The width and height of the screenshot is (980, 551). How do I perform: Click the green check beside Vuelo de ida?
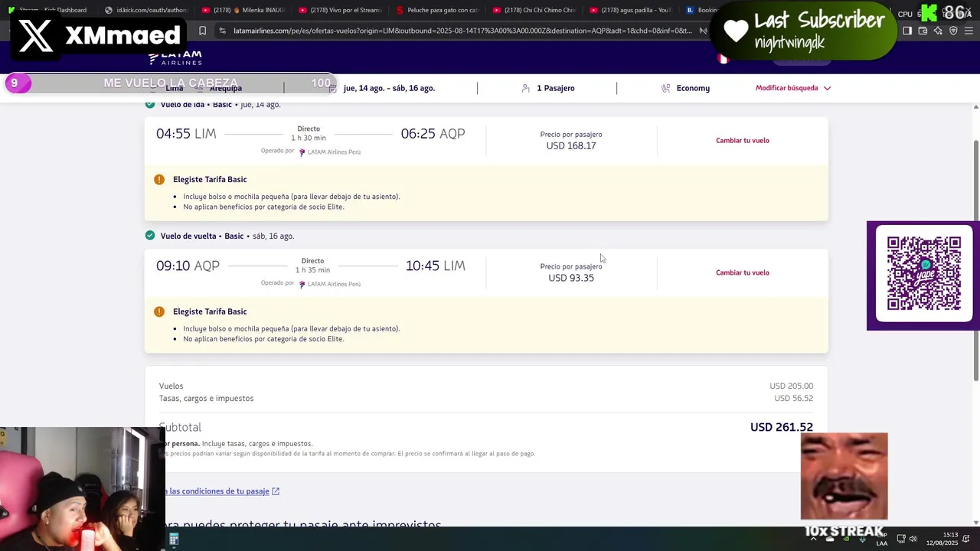(150, 104)
